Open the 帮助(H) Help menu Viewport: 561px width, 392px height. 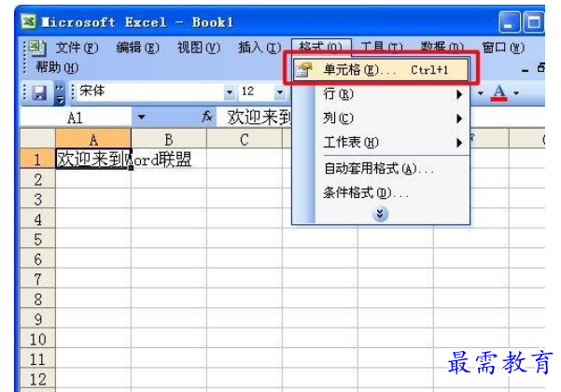pyautogui.click(x=57, y=67)
